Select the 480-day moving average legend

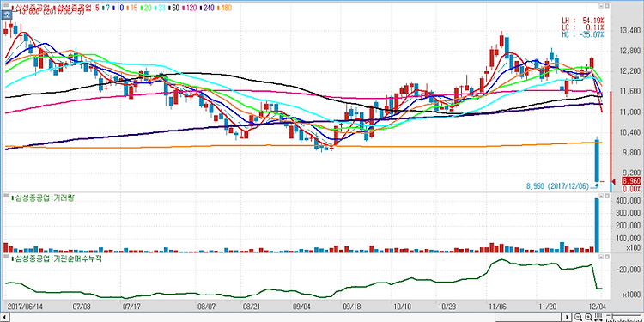[x=225, y=8]
